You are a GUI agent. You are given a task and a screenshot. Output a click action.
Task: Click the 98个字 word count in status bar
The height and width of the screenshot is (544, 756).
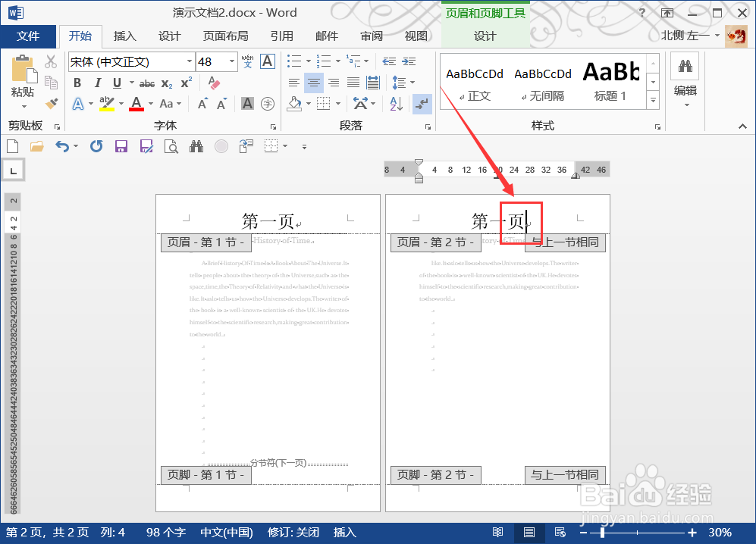(165, 532)
